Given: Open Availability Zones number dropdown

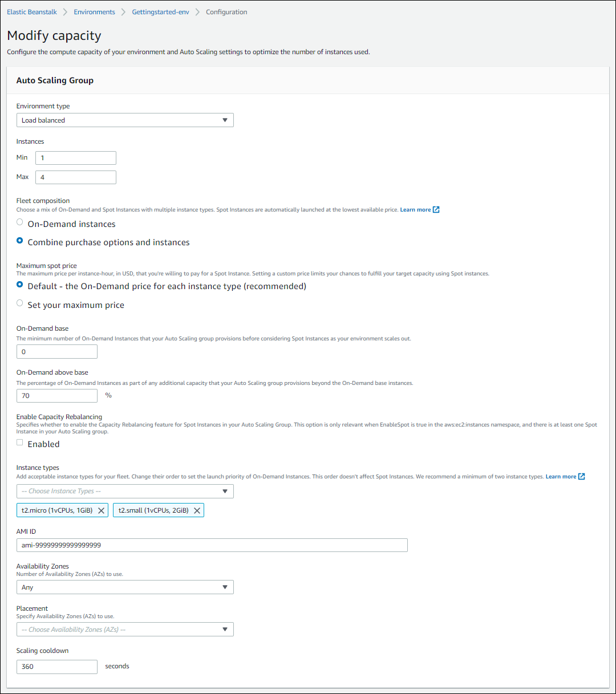Looking at the screenshot, I should 125,587.
